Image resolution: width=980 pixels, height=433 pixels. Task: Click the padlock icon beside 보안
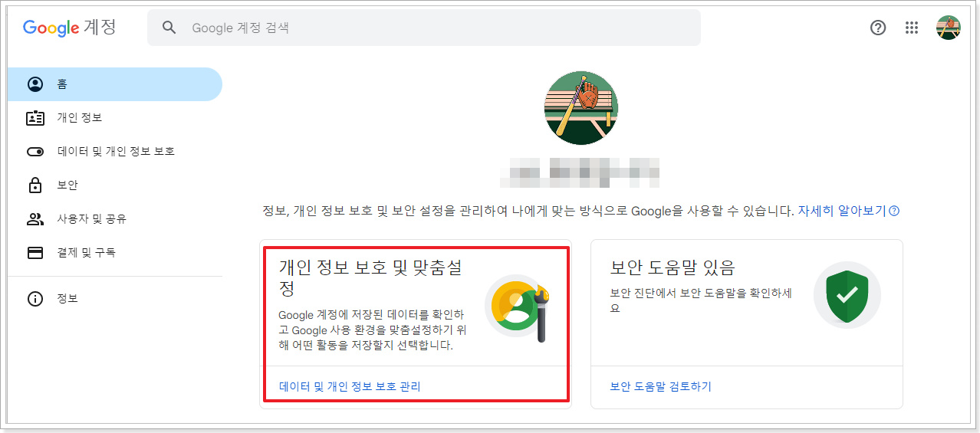pyautogui.click(x=35, y=185)
